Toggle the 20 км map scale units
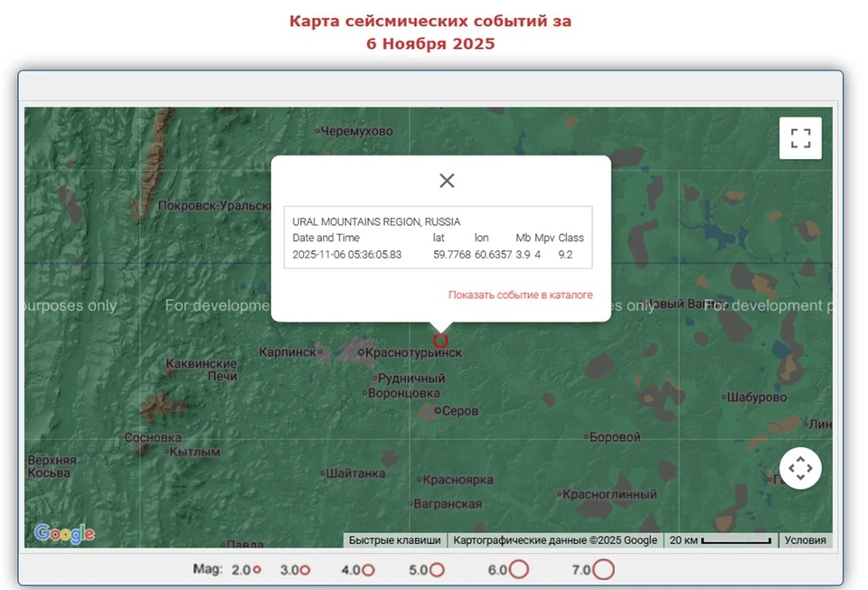The height and width of the screenshot is (590, 868). pos(721,540)
